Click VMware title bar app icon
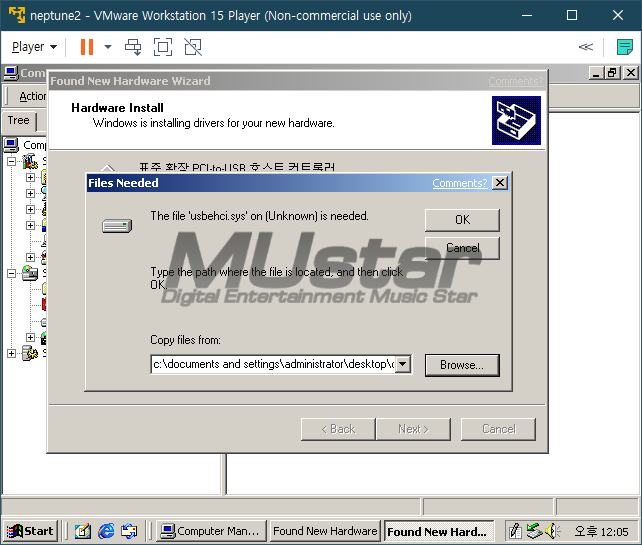 17,15
